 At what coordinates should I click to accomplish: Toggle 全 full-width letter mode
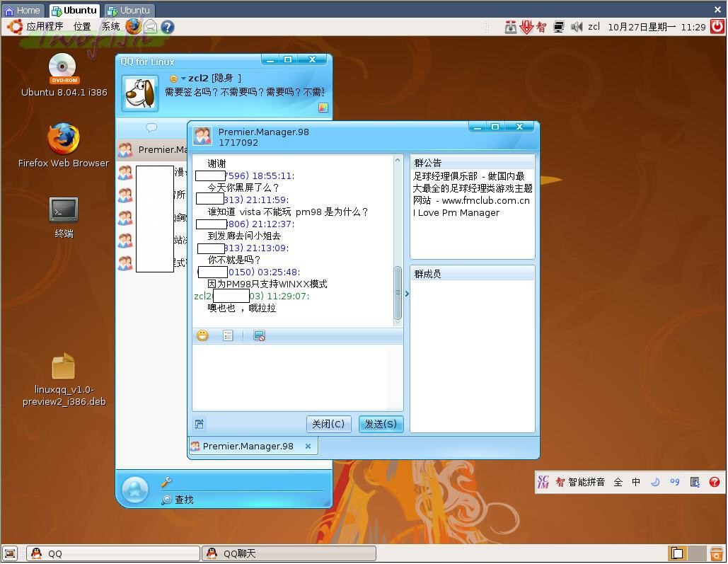pyautogui.click(x=618, y=482)
